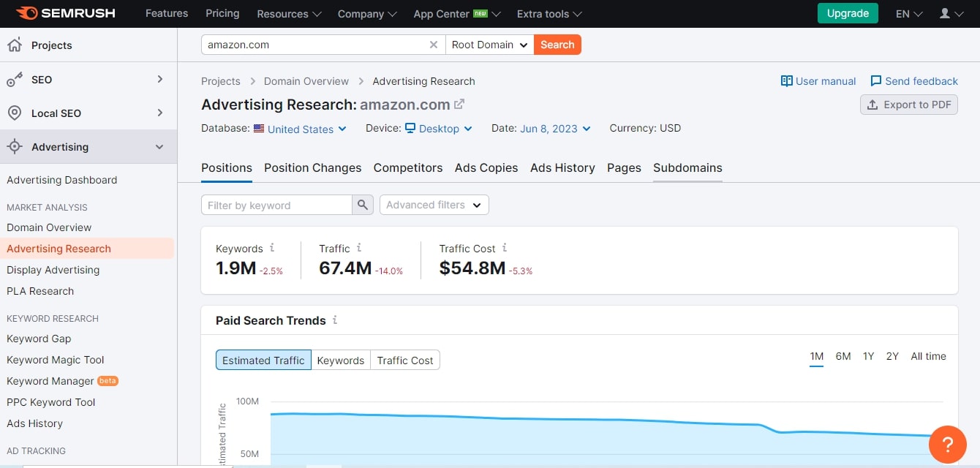The height and width of the screenshot is (468, 980).
Task: Open Advanced filters dropdown
Action: pos(434,205)
